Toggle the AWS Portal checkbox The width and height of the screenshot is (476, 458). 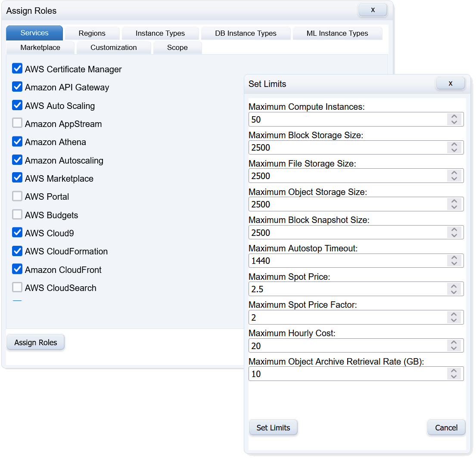(x=17, y=196)
